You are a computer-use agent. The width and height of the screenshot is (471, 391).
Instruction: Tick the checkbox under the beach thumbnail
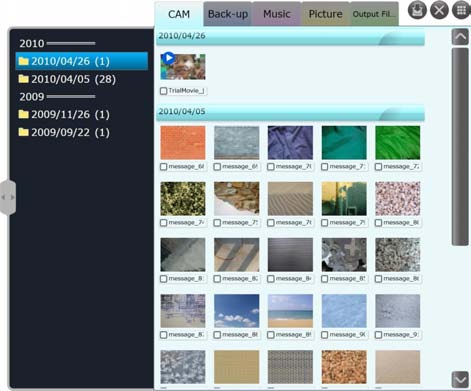(x=271, y=335)
